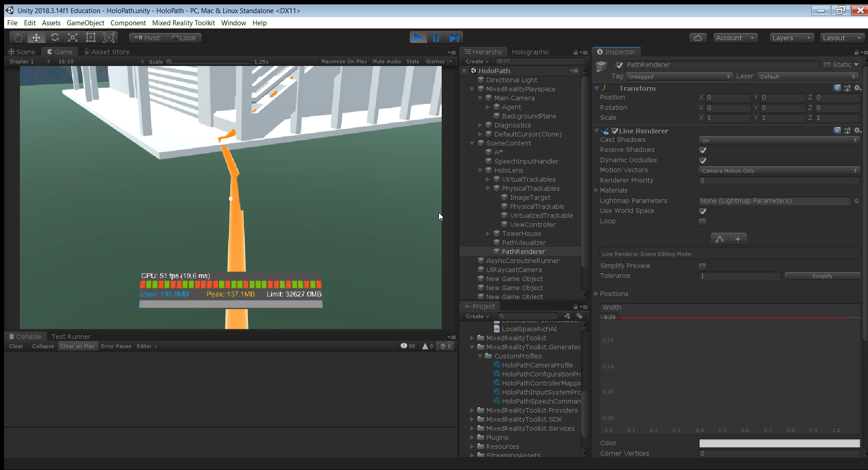This screenshot has width=868, height=470.
Task: Switch to the Scene tab
Action: [x=22, y=52]
